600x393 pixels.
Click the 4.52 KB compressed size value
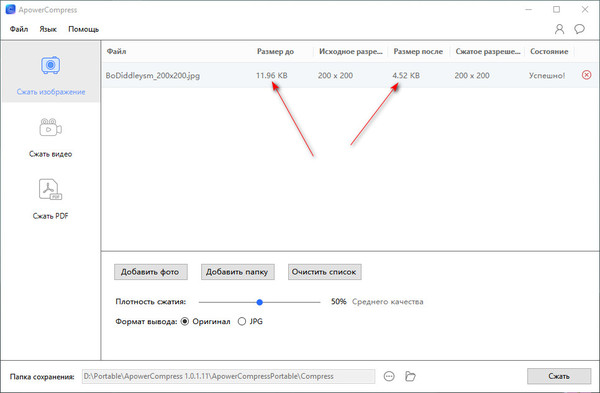406,75
